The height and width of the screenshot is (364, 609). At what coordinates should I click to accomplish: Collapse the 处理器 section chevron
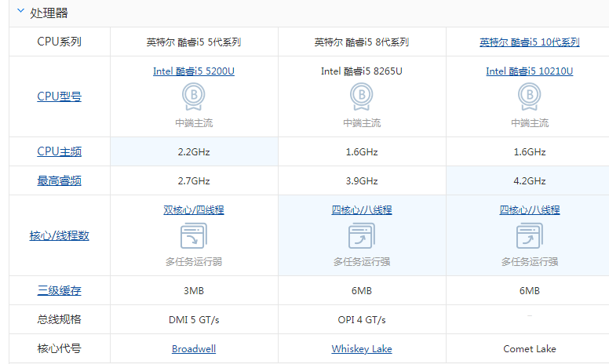(x=20, y=11)
